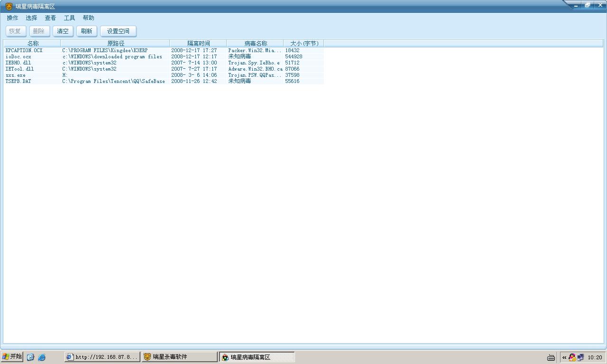Click the virus name Adware.Win32.BHO.ca

coord(255,69)
